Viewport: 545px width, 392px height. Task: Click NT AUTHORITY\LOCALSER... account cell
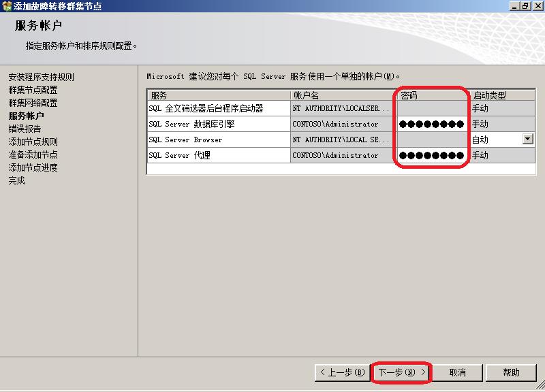pyautogui.click(x=343, y=108)
